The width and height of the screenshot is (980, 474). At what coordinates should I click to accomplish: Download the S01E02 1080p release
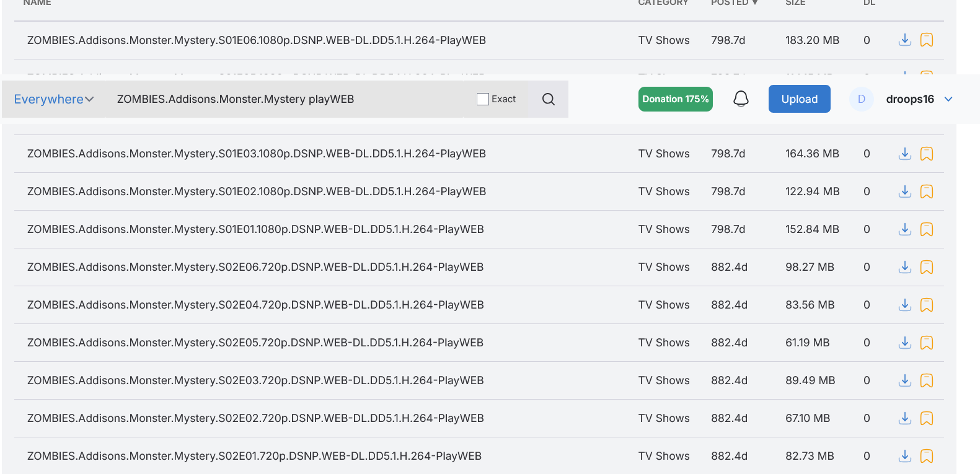pyautogui.click(x=904, y=191)
